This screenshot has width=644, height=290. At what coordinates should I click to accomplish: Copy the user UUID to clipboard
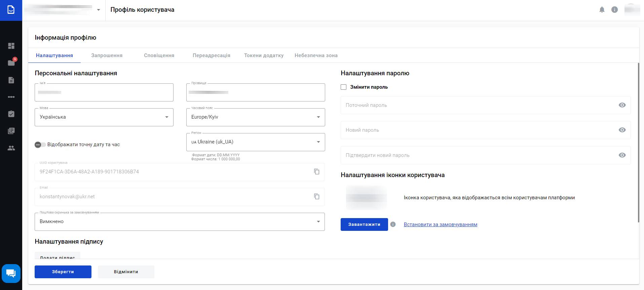point(316,172)
